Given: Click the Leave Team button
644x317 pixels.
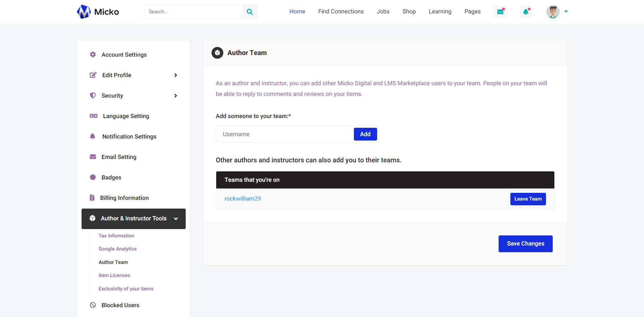Looking at the screenshot, I should pos(528,199).
